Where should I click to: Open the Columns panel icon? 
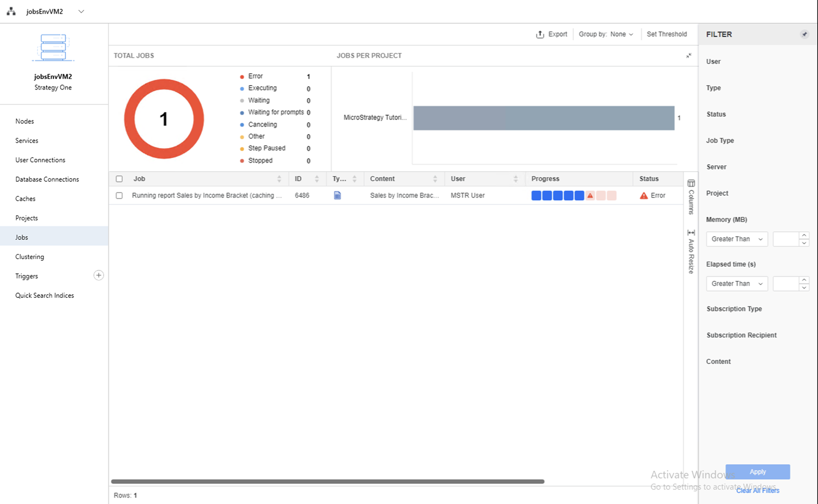tap(691, 184)
